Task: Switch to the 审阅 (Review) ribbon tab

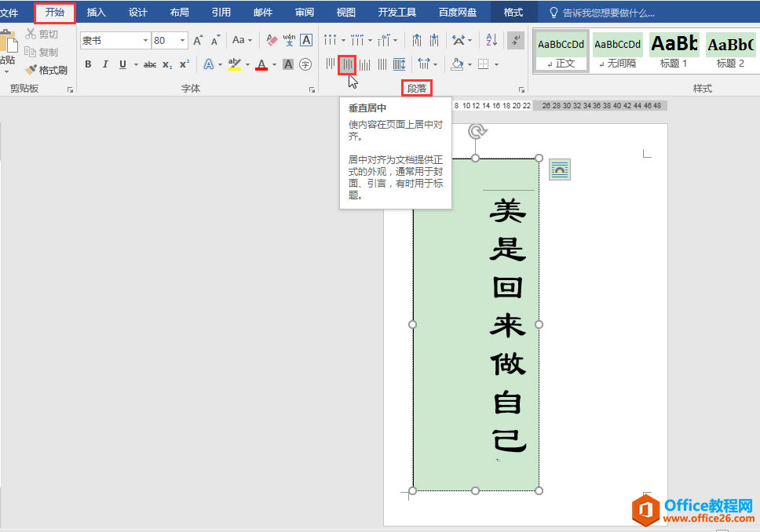Action: (x=305, y=12)
